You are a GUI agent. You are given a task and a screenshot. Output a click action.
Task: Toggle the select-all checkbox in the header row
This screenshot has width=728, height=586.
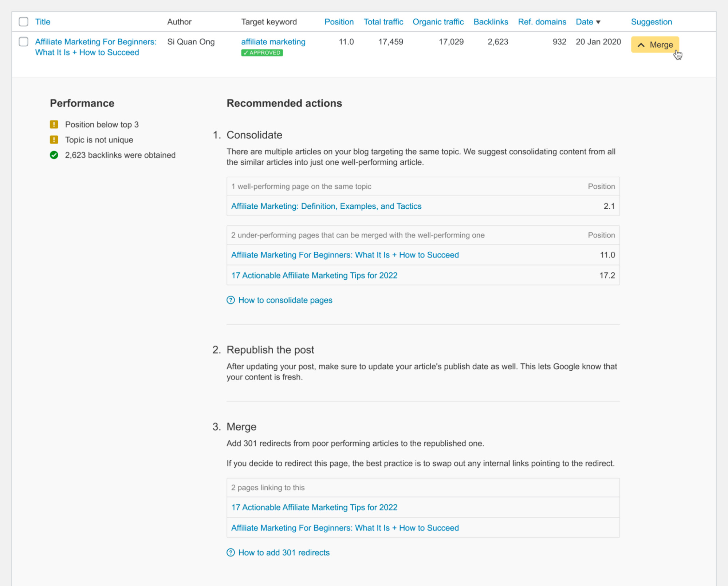(23, 21)
